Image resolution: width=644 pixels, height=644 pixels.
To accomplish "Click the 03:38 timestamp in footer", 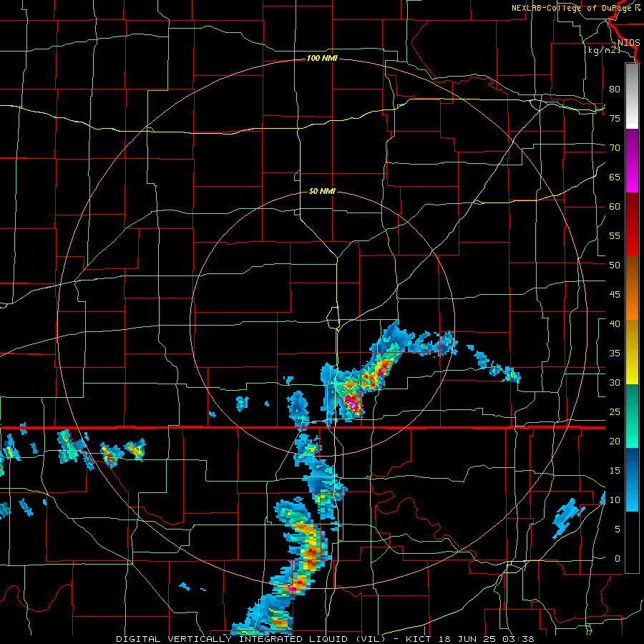I will (518, 639).
